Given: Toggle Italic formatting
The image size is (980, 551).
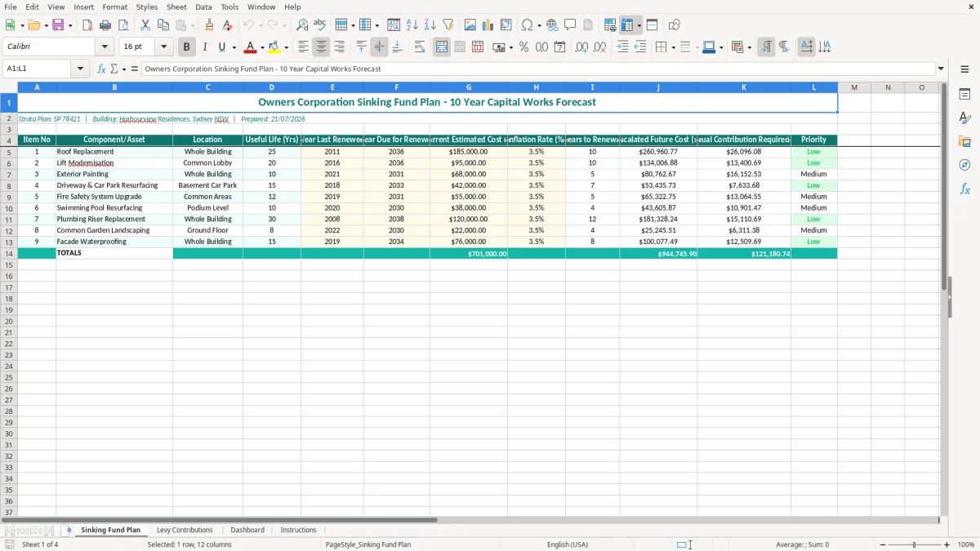Looking at the screenshot, I should point(205,47).
